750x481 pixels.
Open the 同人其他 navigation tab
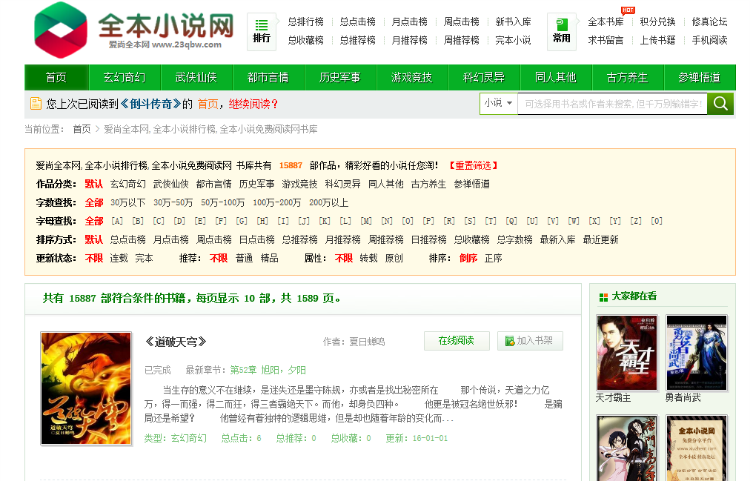(556, 77)
